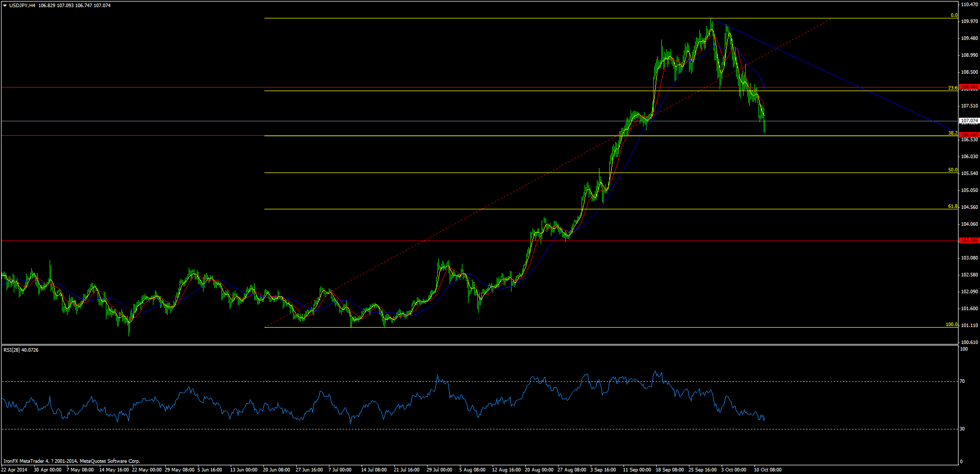Screen dimensions: 980x474
Task: Click the 18 Sep 08:00 time label
Action: pyautogui.click(x=670, y=470)
